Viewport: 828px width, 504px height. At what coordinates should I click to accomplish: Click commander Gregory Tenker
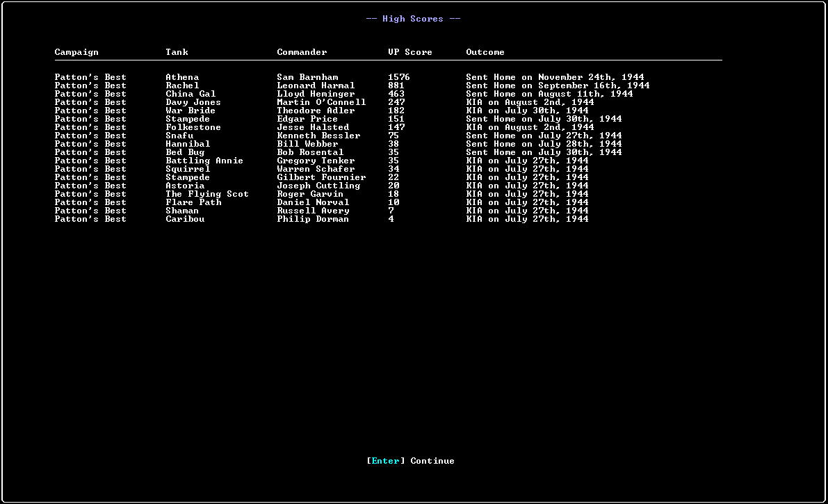(316, 161)
